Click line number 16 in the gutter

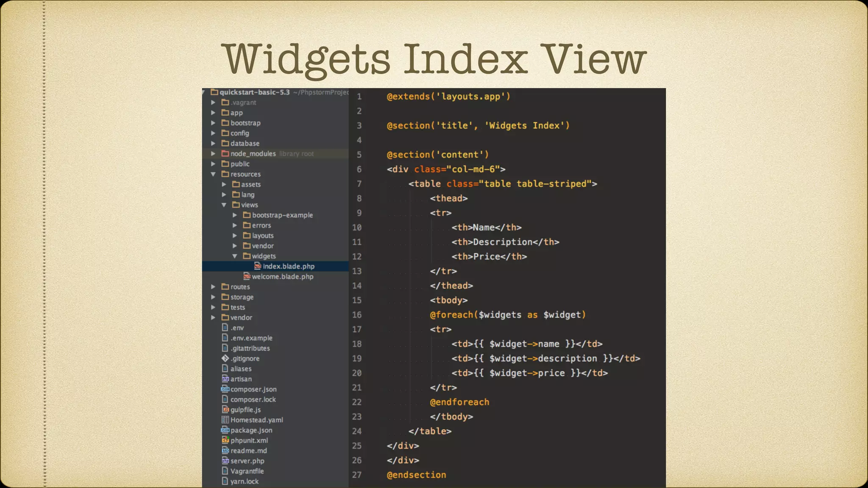point(357,315)
